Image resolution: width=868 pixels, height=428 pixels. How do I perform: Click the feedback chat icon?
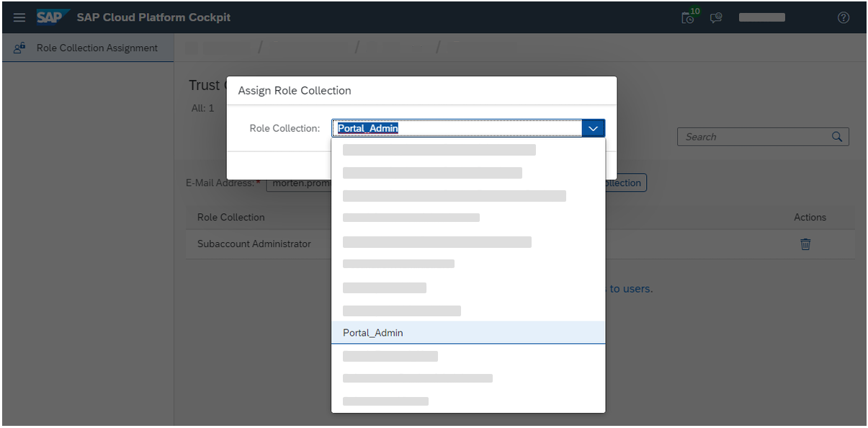click(715, 17)
